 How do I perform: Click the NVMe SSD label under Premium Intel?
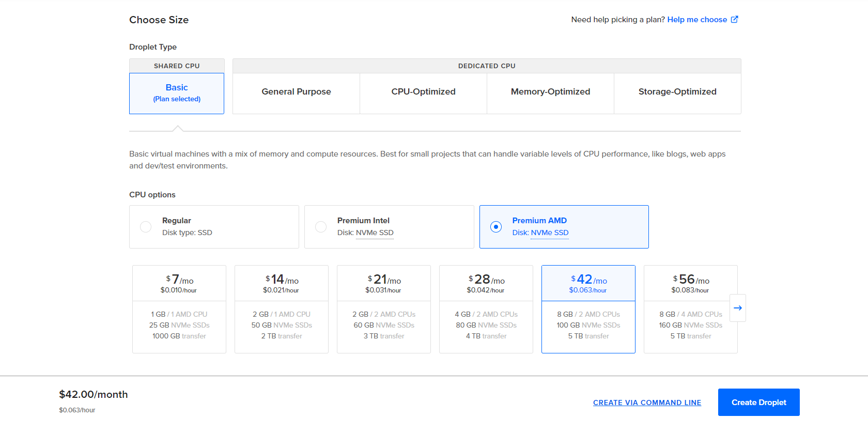click(x=375, y=233)
